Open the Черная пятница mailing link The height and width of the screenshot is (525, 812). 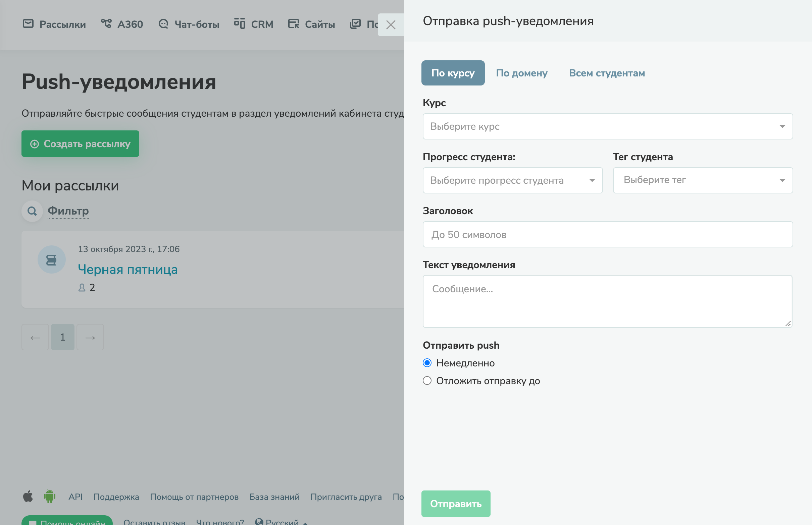tap(128, 269)
